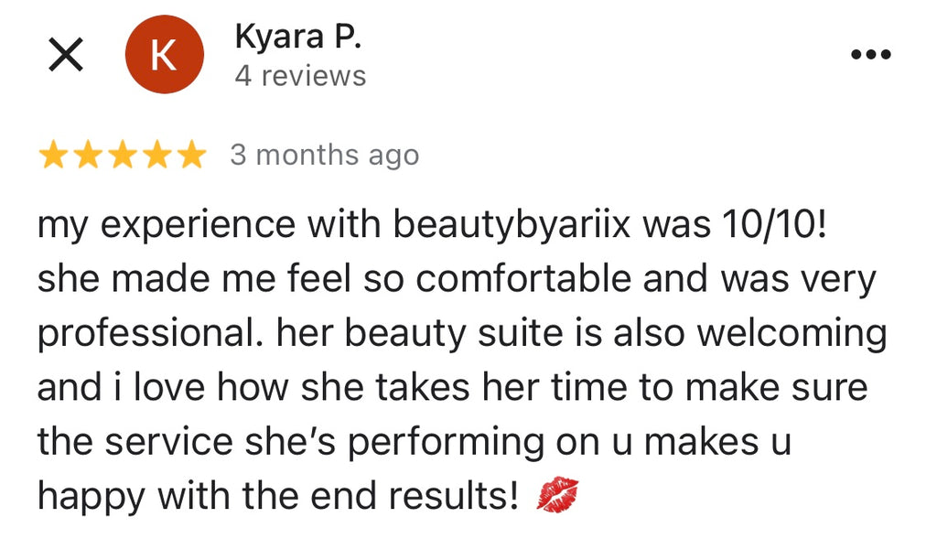Screen dimensions: 937x560
Task: Click the 3 months ago timestamp
Action: click(325, 156)
